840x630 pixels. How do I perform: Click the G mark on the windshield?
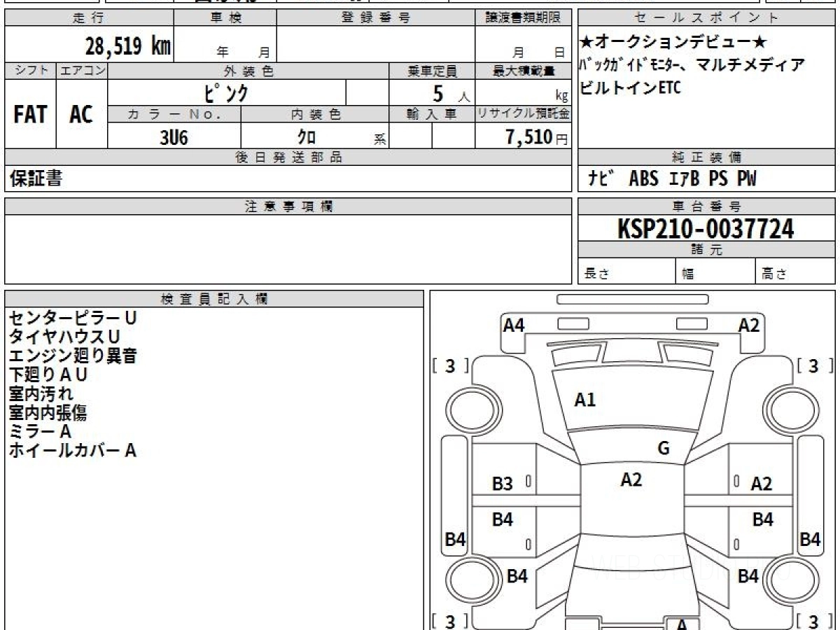click(x=664, y=448)
